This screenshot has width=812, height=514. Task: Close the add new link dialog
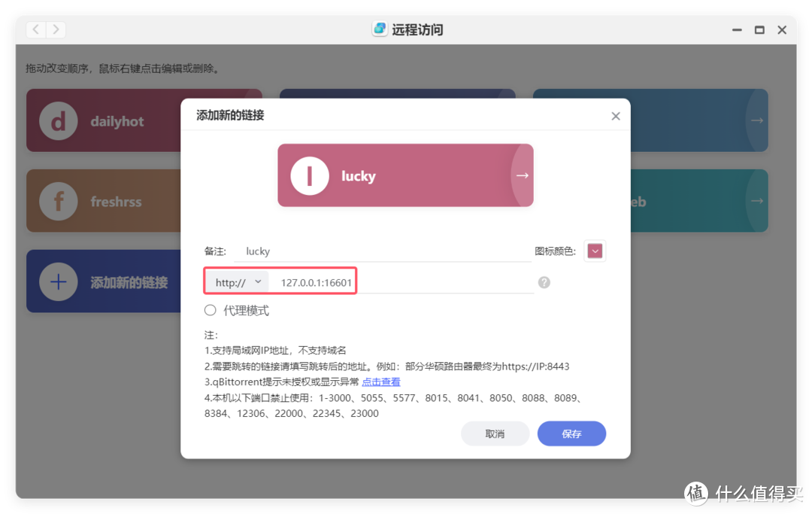pyautogui.click(x=615, y=116)
